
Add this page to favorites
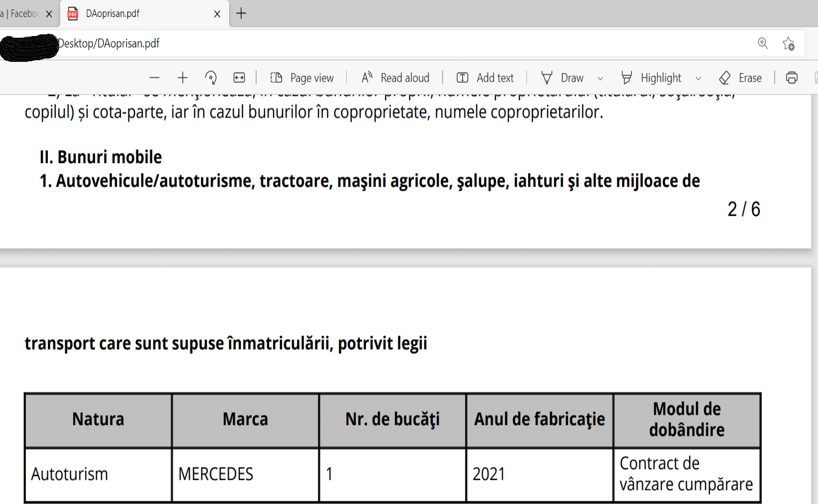pyautogui.click(x=789, y=43)
